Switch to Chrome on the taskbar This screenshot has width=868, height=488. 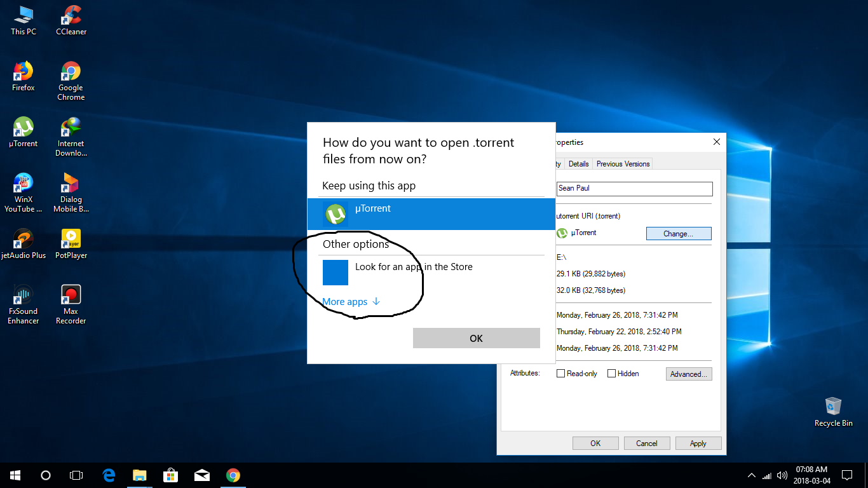(233, 475)
